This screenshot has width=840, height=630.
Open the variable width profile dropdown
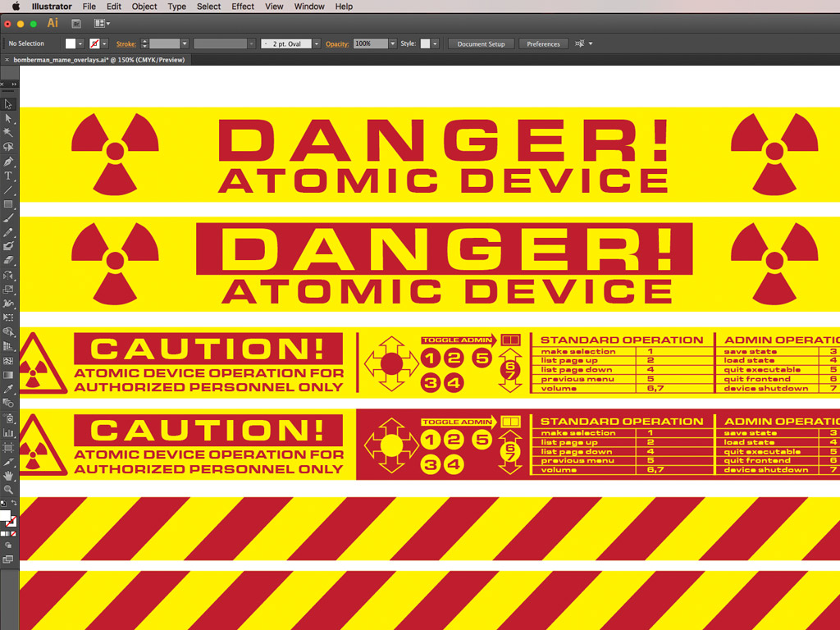[252, 44]
